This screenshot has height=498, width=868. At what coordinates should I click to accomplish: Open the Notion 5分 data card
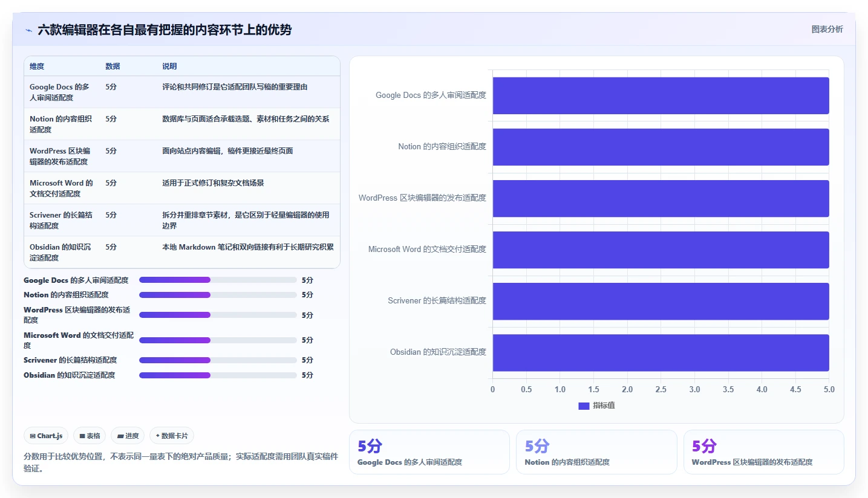[596, 452]
